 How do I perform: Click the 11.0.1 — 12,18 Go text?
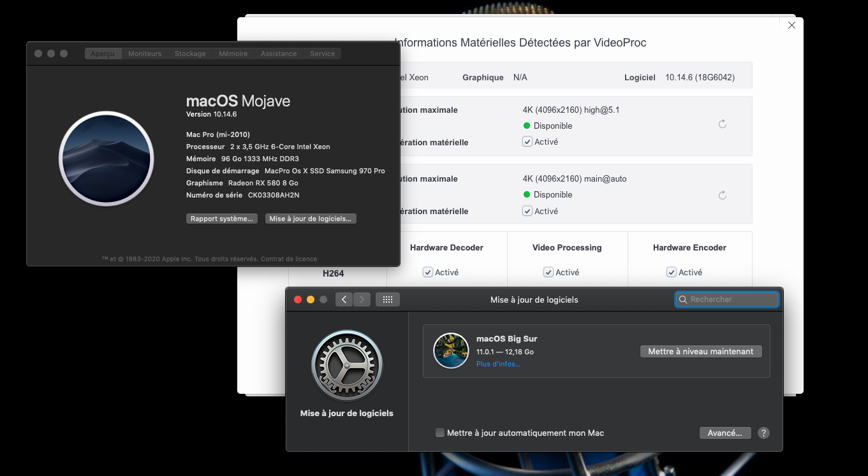(x=505, y=352)
